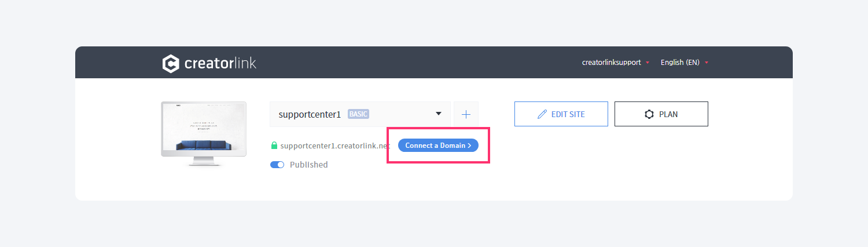The width and height of the screenshot is (868, 247).
Task: Click the EDIT SITE button
Action: coord(561,114)
